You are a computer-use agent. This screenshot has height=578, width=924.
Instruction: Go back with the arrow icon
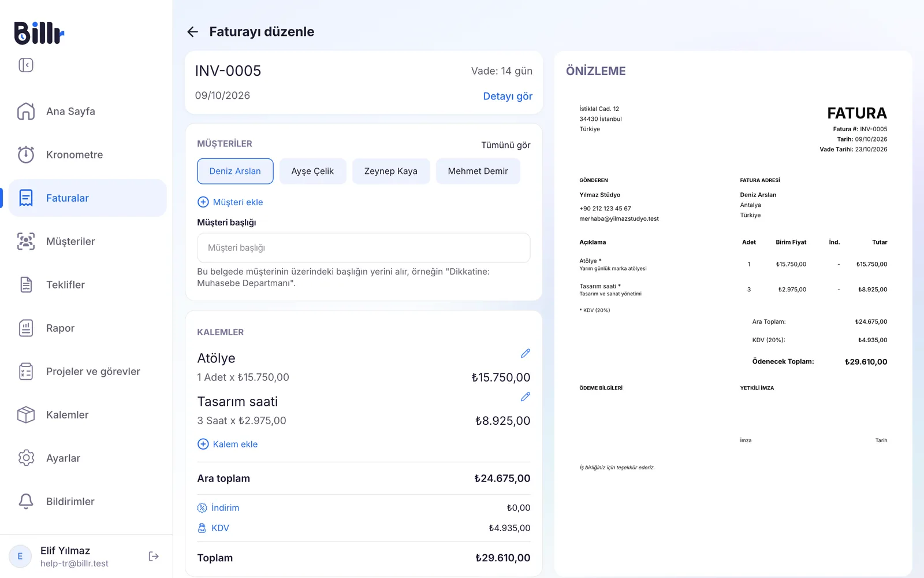(192, 32)
